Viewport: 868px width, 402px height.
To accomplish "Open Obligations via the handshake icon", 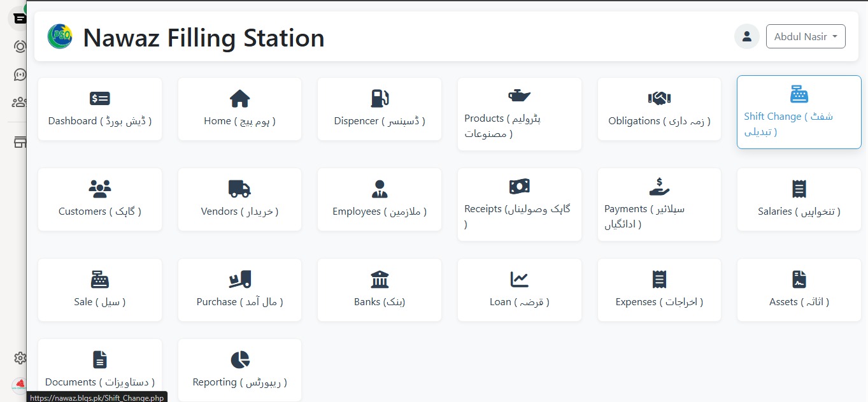I will tap(658, 97).
